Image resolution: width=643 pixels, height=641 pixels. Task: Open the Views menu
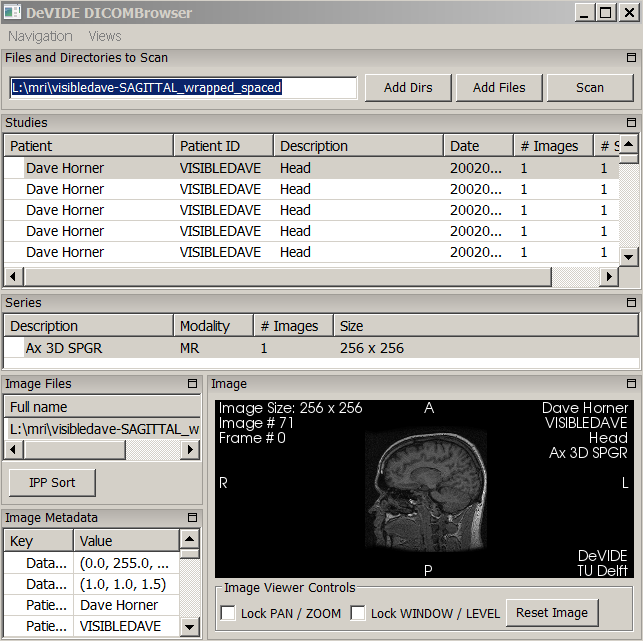(x=105, y=36)
